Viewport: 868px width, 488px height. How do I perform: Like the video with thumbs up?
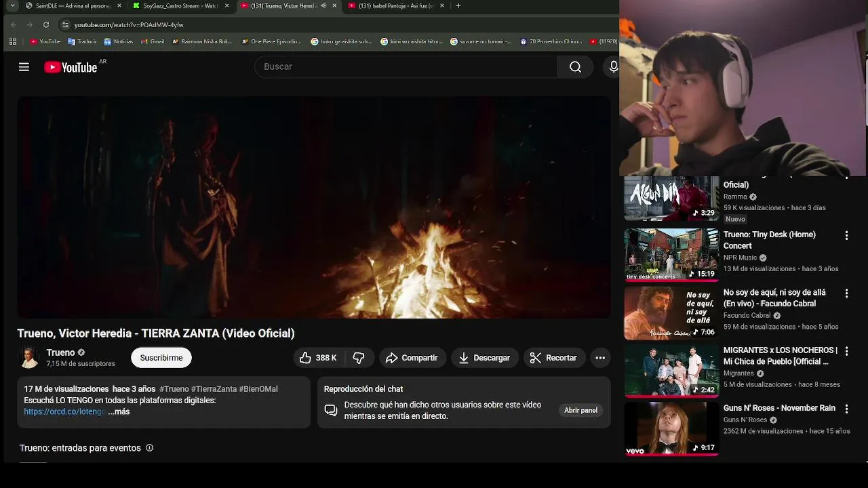pyautogui.click(x=318, y=358)
